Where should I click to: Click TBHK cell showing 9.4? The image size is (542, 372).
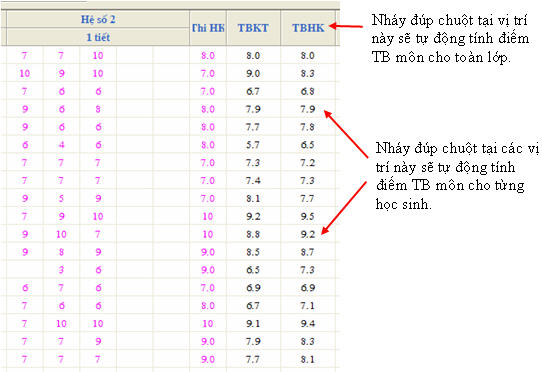click(307, 324)
